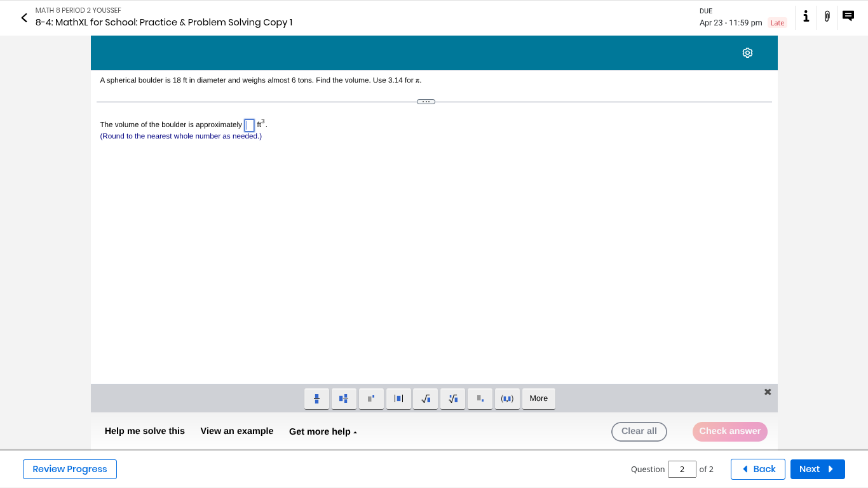Click Help me solve this
This screenshot has width=868, height=488.
click(145, 431)
